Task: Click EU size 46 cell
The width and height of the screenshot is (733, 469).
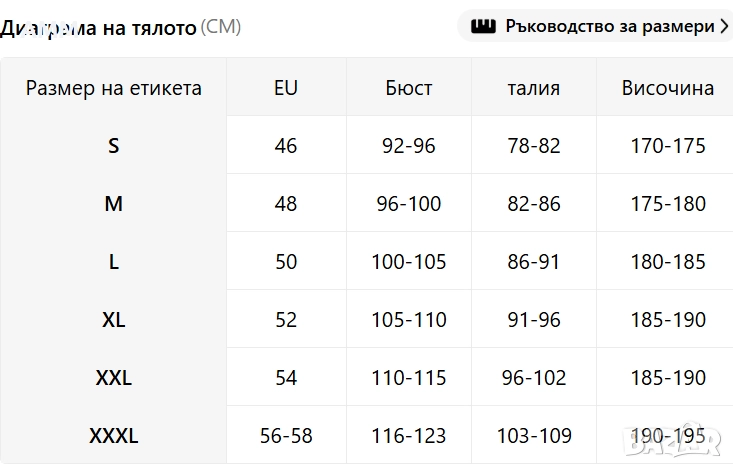Action: pyautogui.click(x=286, y=146)
